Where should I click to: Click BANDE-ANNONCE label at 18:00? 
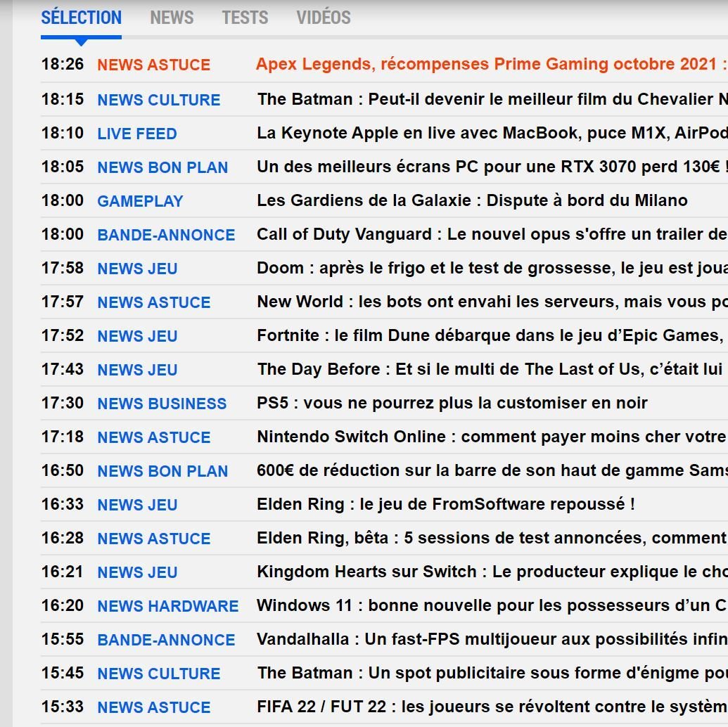(166, 235)
